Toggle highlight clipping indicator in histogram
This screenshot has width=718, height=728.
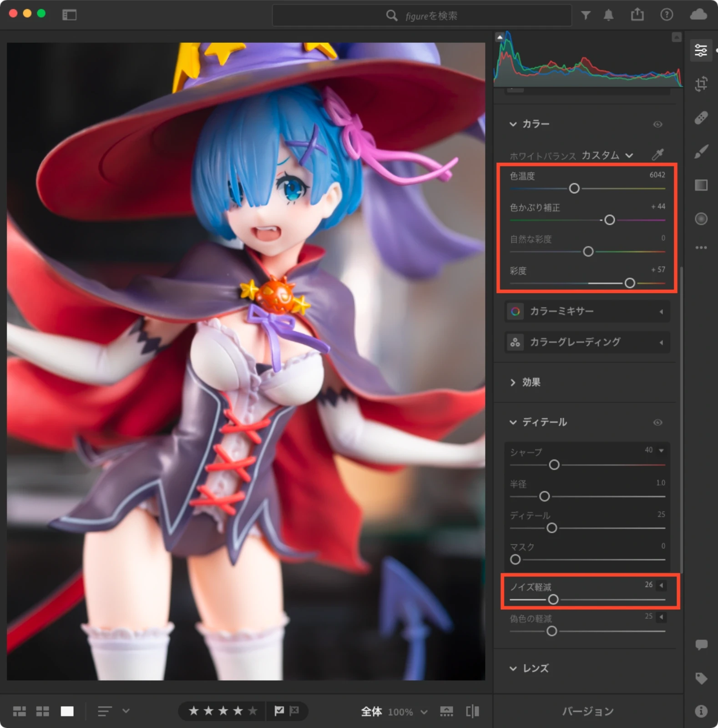(x=677, y=37)
